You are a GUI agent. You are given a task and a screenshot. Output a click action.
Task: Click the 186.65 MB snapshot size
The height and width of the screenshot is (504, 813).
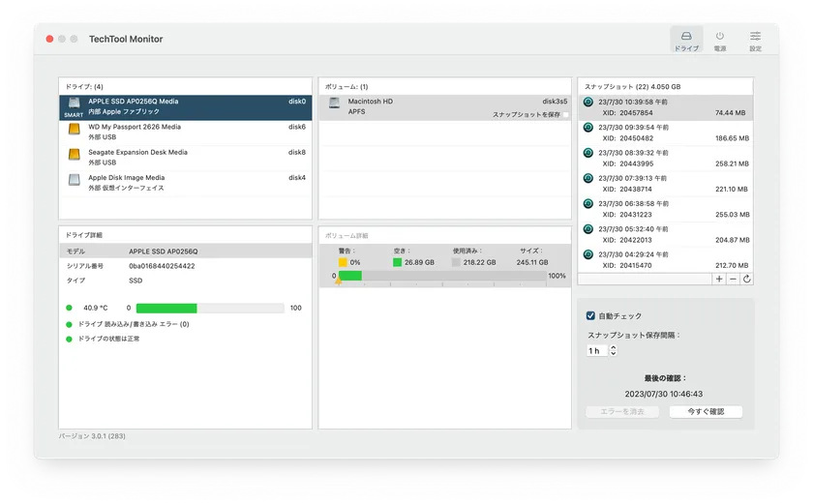pos(732,138)
